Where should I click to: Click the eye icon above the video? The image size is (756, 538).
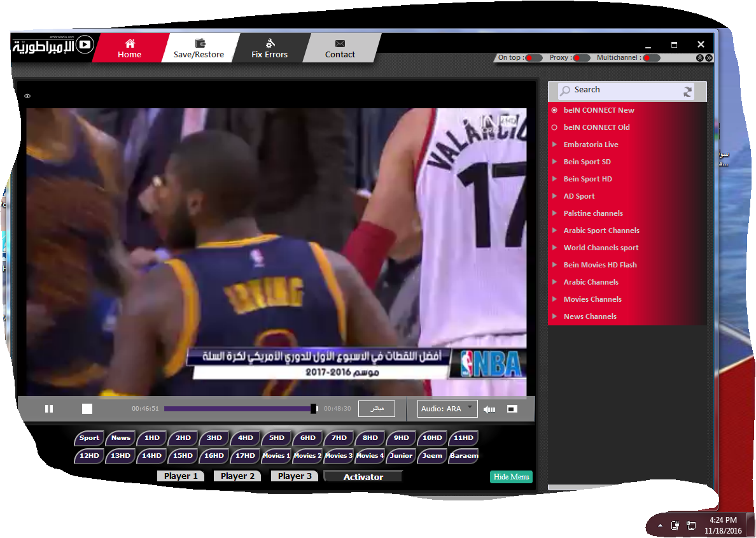[x=27, y=96]
